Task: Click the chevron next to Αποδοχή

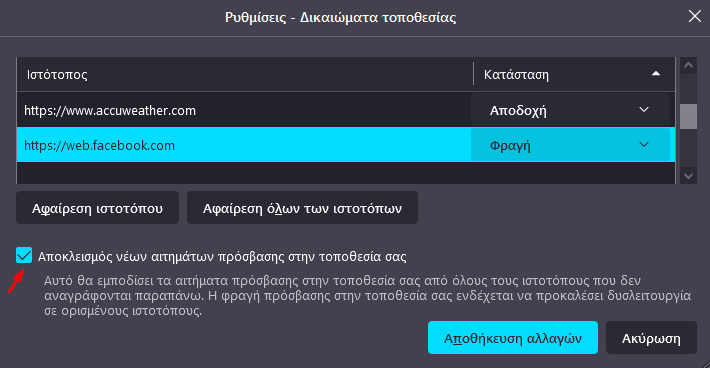Action: click(644, 110)
